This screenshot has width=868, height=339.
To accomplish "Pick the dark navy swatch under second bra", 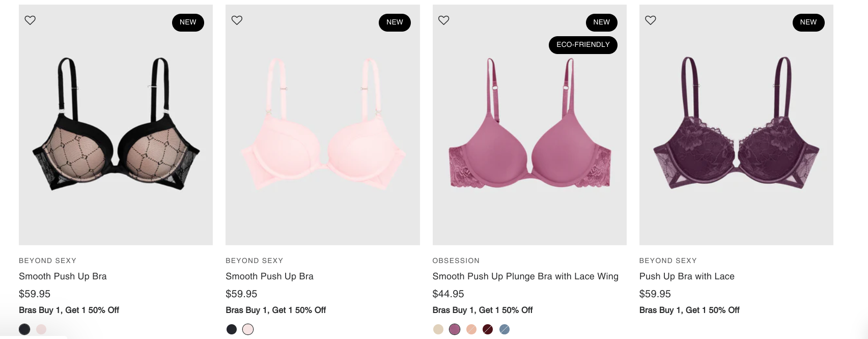I will (x=232, y=329).
